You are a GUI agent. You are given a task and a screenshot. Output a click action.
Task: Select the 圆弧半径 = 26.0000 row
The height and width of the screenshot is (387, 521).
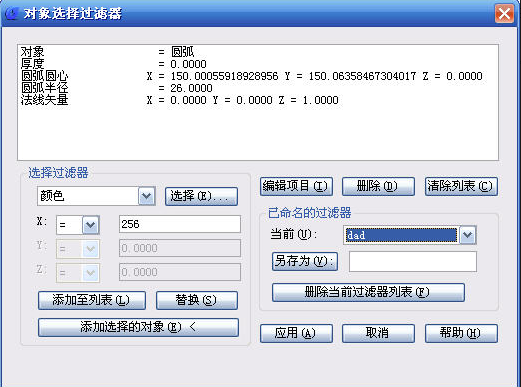(258, 88)
